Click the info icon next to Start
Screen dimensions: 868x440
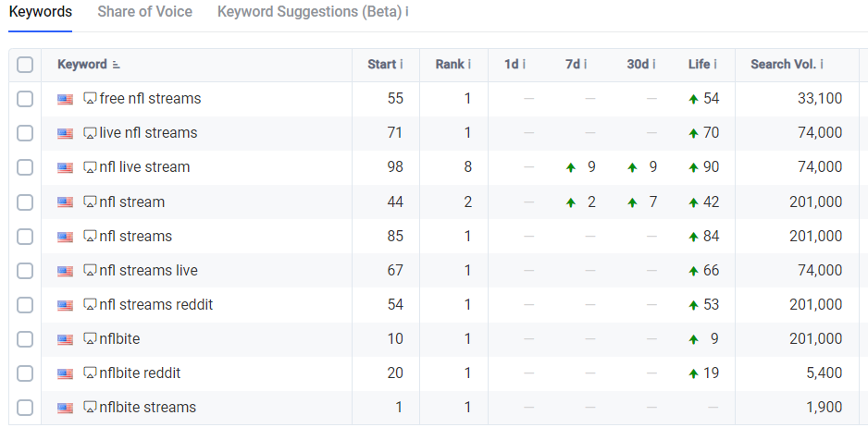402,64
